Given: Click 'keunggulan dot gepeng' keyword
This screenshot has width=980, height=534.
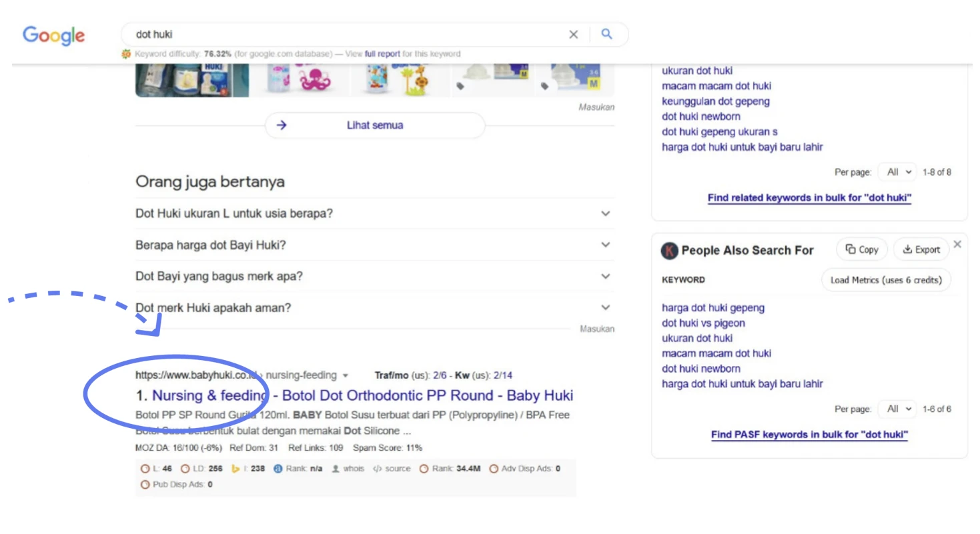Looking at the screenshot, I should click(715, 101).
